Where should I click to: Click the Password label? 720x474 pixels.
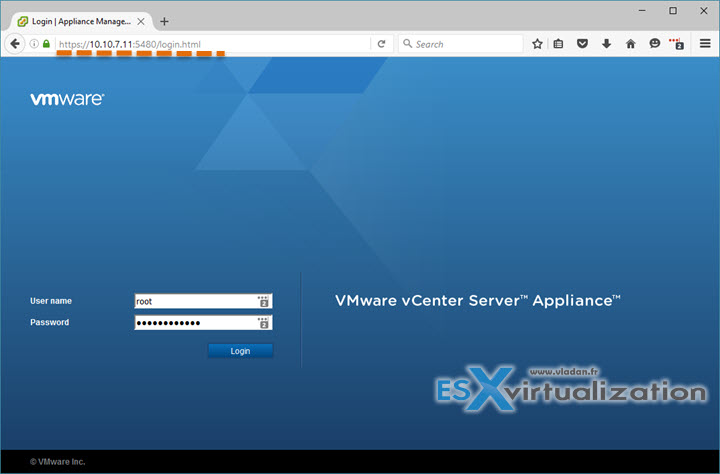(50, 322)
